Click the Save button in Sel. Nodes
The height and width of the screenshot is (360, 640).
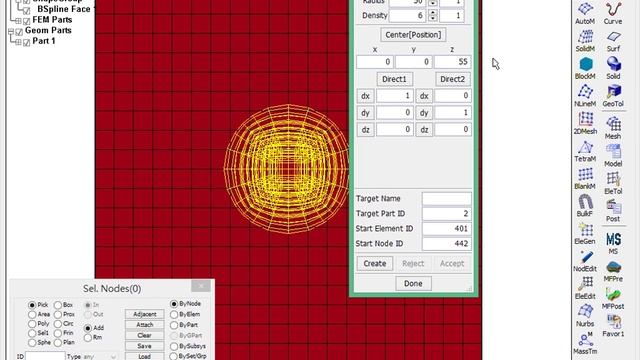(144, 346)
